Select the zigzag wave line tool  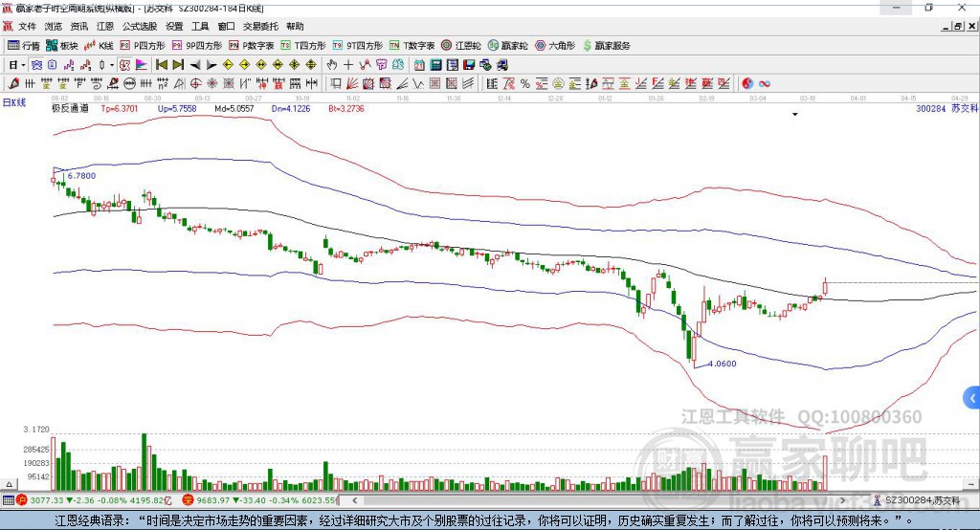pos(418,84)
